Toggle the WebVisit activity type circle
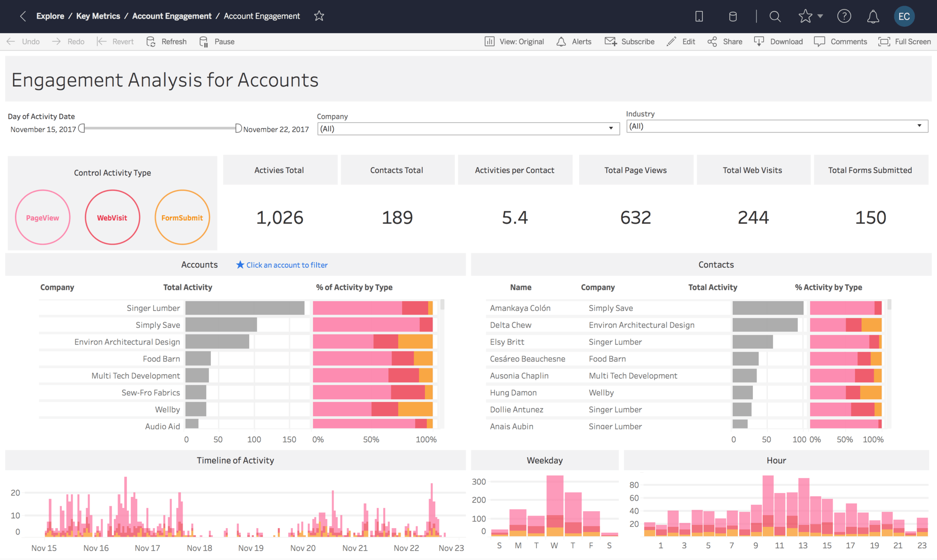The height and width of the screenshot is (560, 937). (x=112, y=217)
